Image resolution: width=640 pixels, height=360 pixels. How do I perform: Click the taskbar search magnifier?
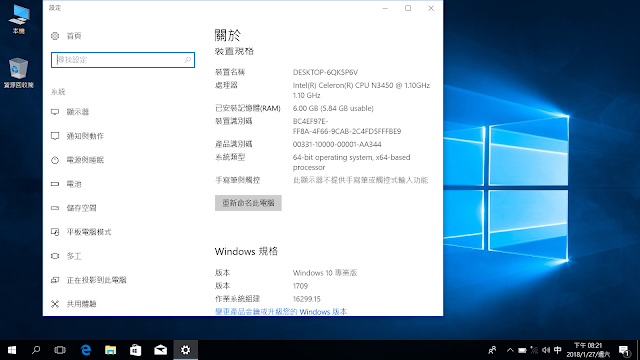pos(36,350)
